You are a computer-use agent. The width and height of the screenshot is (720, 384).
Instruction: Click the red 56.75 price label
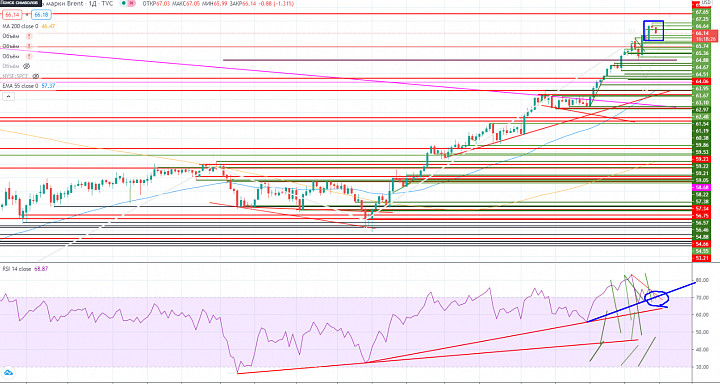click(701, 215)
